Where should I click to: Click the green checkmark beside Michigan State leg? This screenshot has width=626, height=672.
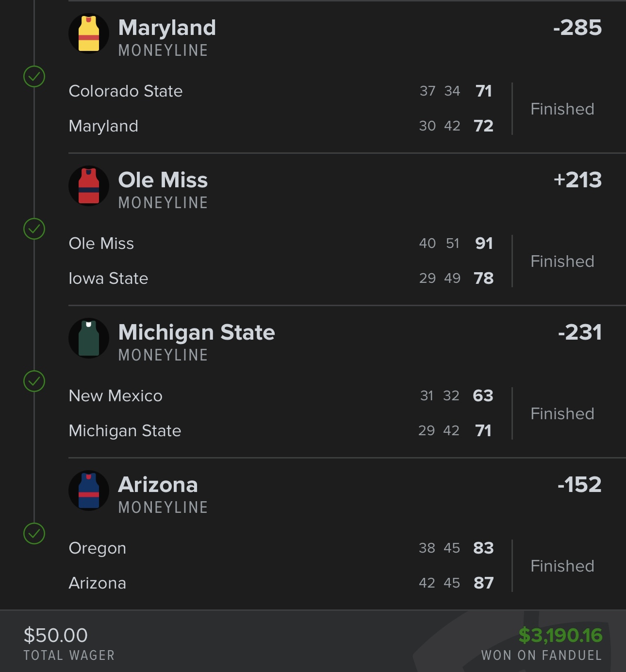pos(34,381)
